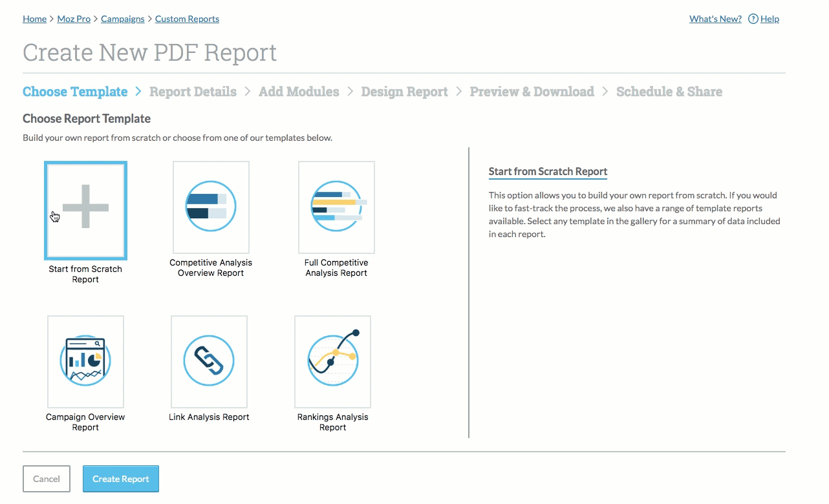829x504 pixels.
Task: Go to the Report Details step
Action: click(x=193, y=92)
